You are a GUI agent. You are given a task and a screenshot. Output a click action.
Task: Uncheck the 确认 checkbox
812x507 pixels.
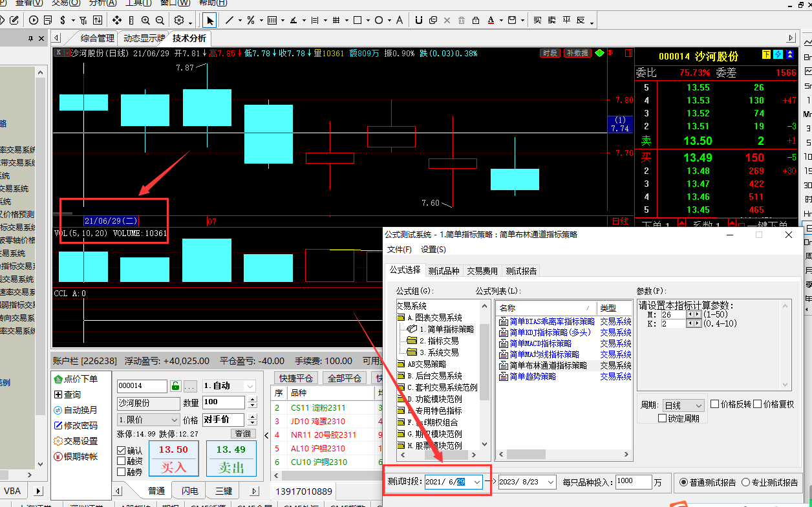122,450
